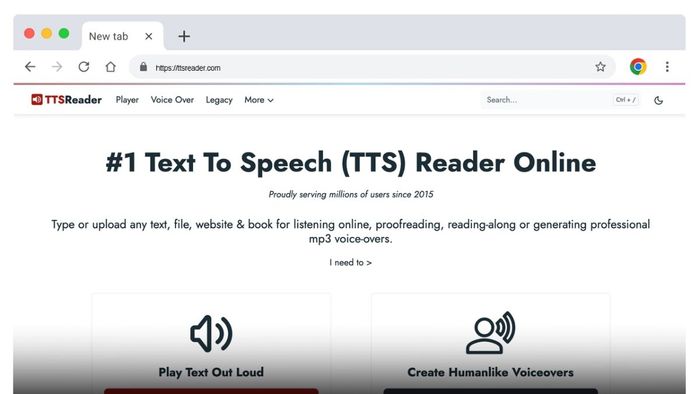Open a new tab with plus icon
Image resolution: width=700 pixels, height=394 pixels.
coord(184,36)
